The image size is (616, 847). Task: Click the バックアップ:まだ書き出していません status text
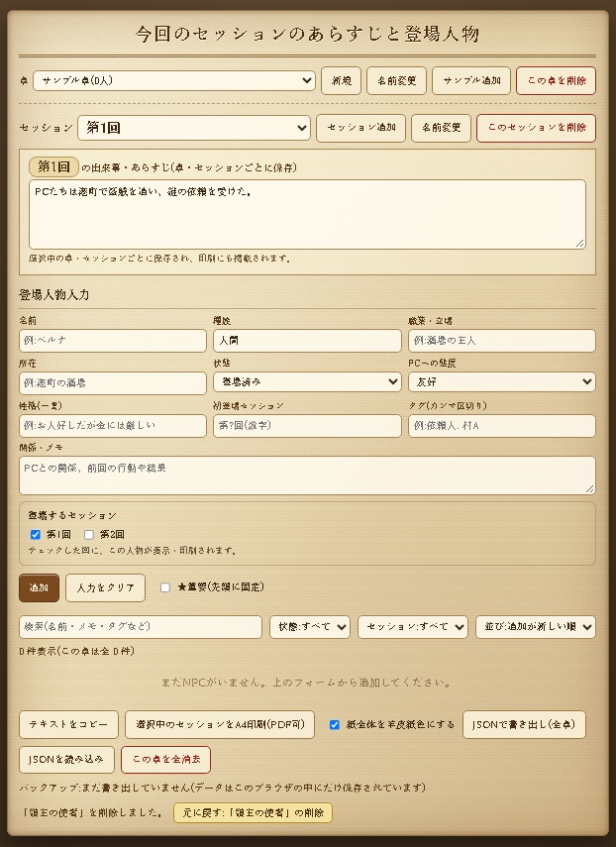pyautogui.click(x=223, y=788)
